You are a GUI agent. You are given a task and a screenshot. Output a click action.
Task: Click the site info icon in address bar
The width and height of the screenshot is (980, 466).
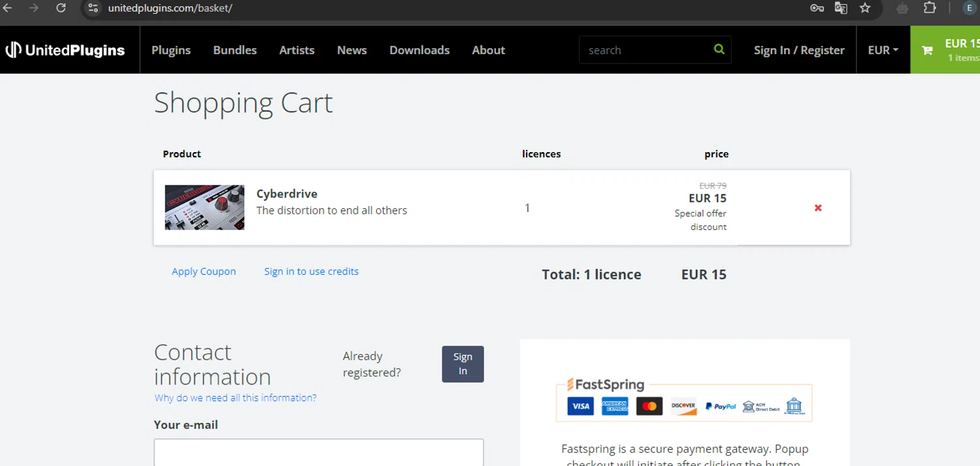(x=93, y=8)
